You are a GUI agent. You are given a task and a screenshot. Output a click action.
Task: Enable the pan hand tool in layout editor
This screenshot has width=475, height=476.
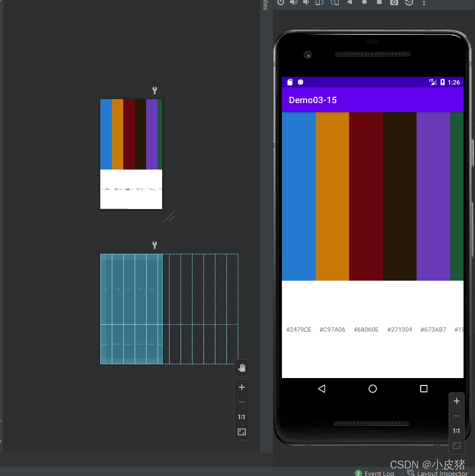coord(242,368)
